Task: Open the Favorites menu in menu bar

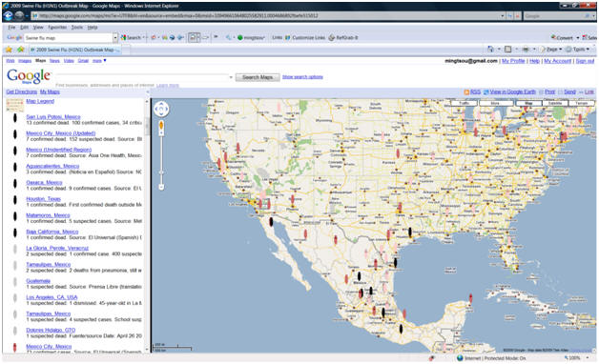Action: (57, 28)
